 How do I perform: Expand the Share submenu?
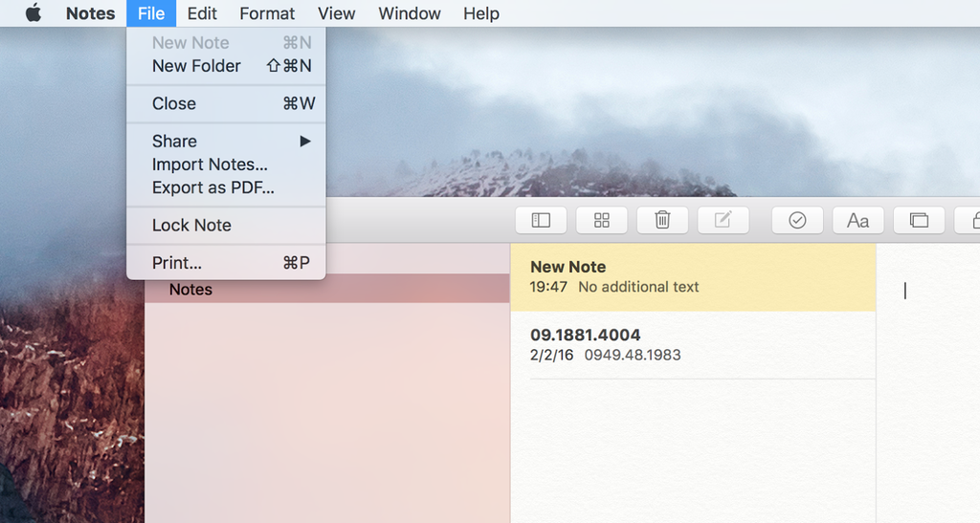pos(226,142)
